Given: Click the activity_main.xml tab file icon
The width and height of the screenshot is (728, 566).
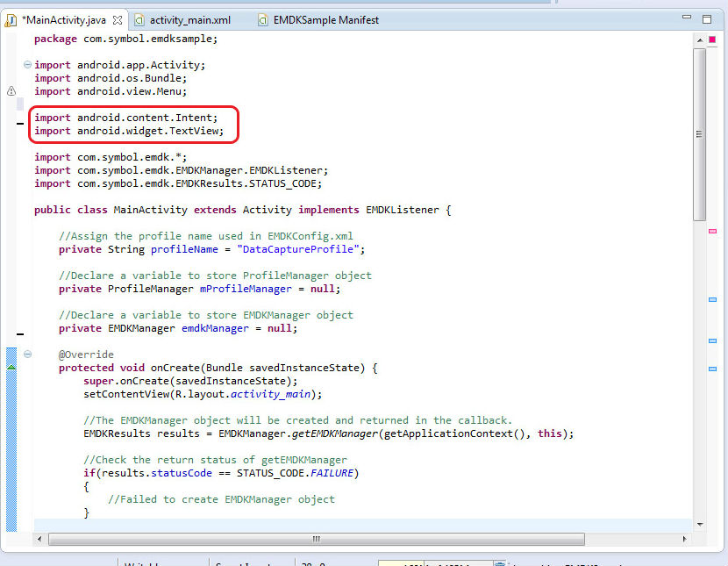Looking at the screenshot, I should point(139,19).
